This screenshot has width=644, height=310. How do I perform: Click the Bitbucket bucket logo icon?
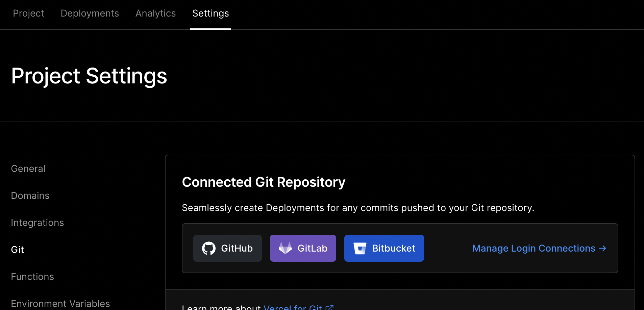click(x=360, y=248)
